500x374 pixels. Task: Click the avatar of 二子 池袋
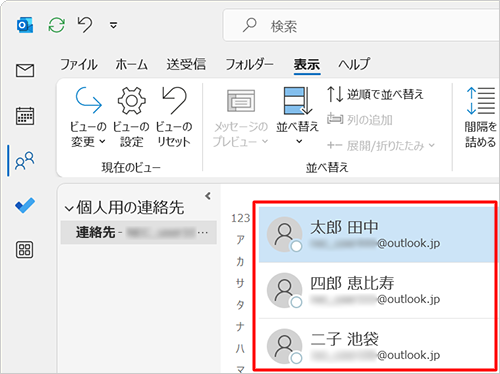(x=284, y=346)
